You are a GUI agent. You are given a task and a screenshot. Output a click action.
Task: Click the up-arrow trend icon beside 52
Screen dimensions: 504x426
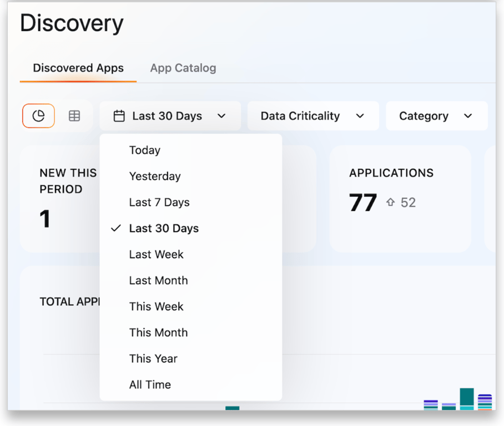click(390, 202)
